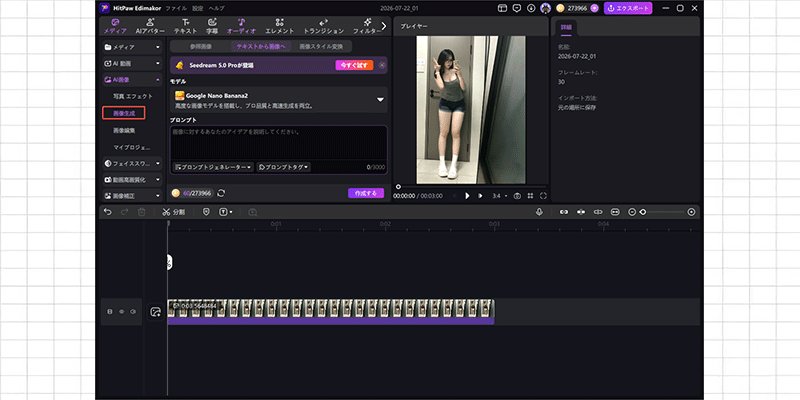Select 画像編集 in sidebar

(x=124, y=130)
